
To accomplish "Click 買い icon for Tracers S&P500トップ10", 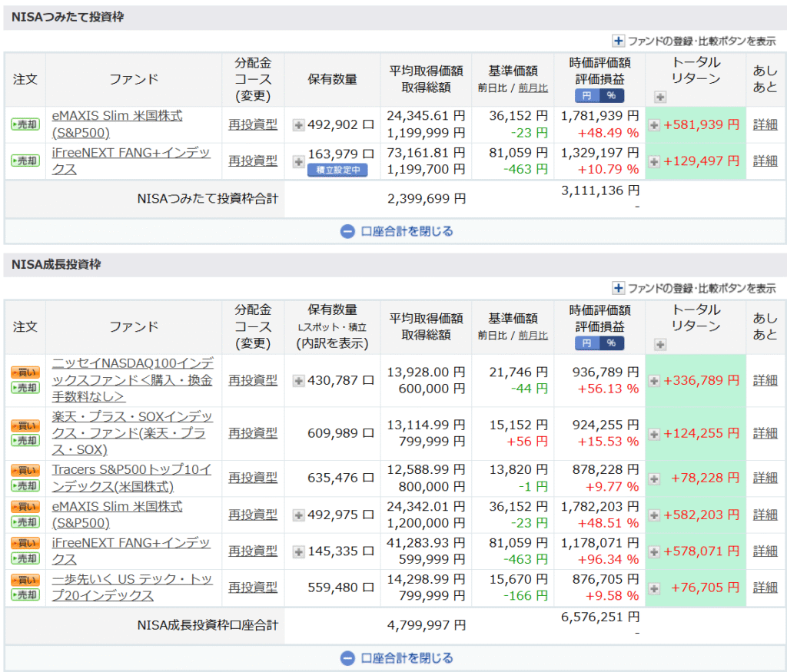I will click(x=25, y=470).
